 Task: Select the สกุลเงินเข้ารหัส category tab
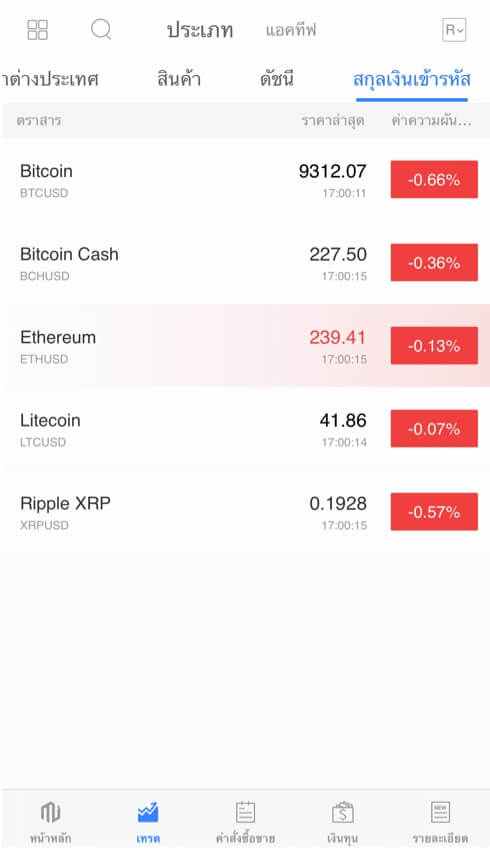pyautogui.click(x=412, y=80)
